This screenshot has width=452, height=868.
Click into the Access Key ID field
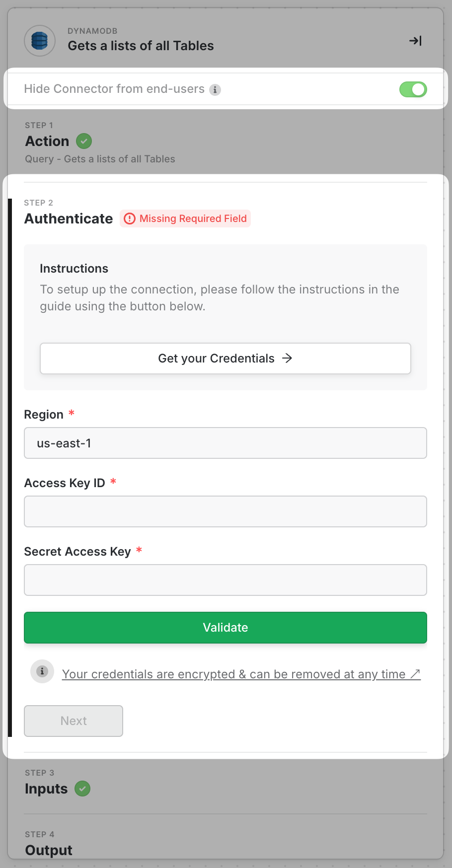coord(225,511)
